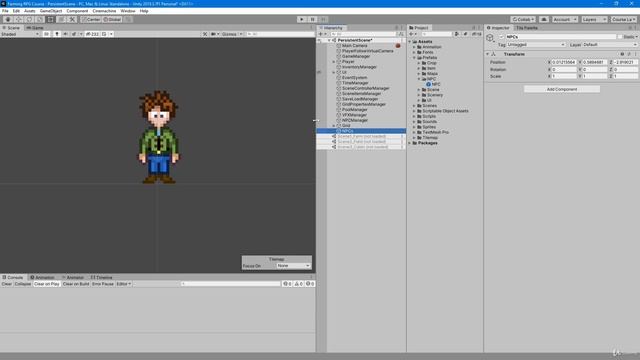640x360 pixels.
Task: Switch to the Animator tab
Action: pos(73,277)
